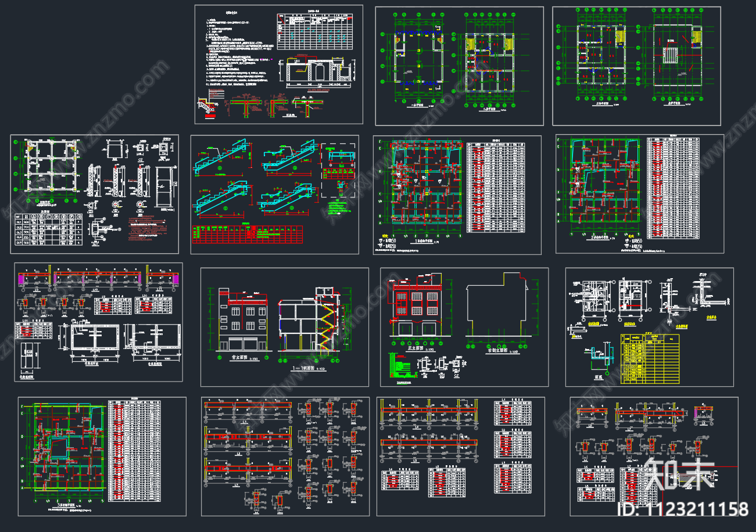Select the top-left cyan stair section detail
This screenshot has height=532, width=756.
224,158
